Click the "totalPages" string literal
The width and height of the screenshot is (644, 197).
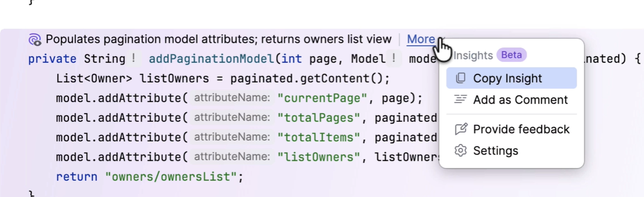319,118
